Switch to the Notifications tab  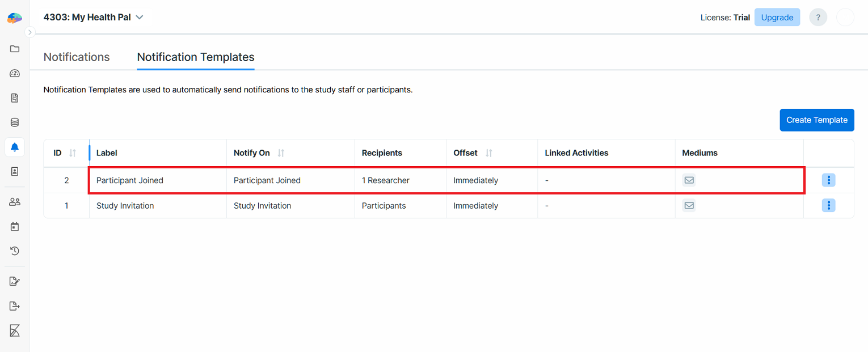click(76, 57)
